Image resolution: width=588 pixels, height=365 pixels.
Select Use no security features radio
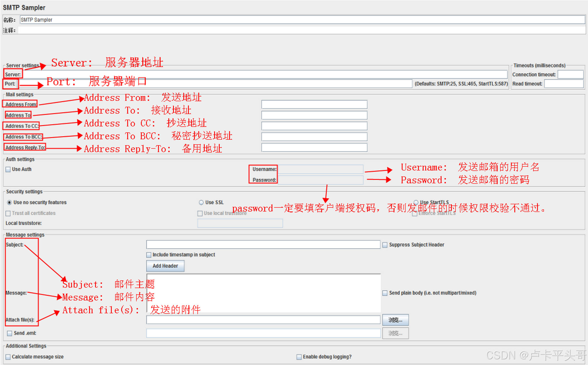9,202
